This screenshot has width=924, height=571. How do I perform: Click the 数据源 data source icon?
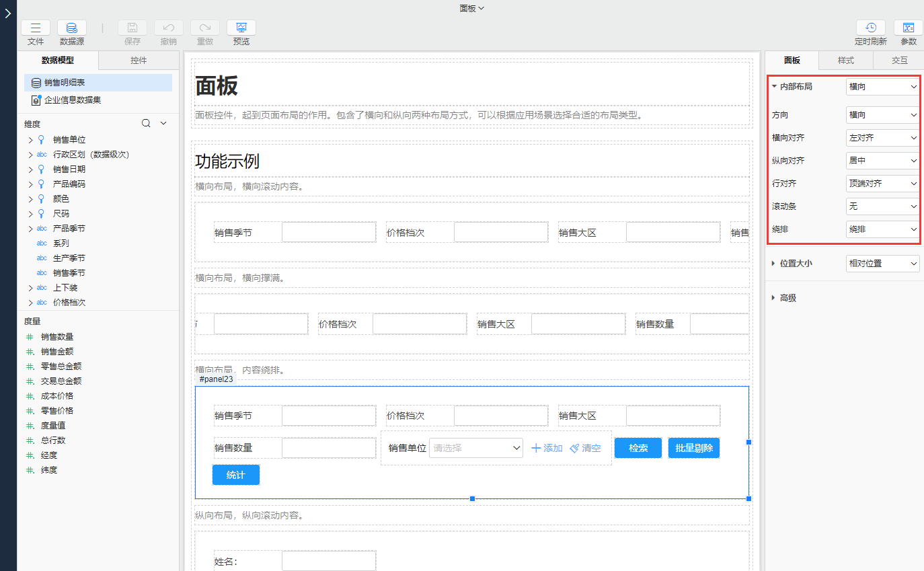click(x=71, y=28)
